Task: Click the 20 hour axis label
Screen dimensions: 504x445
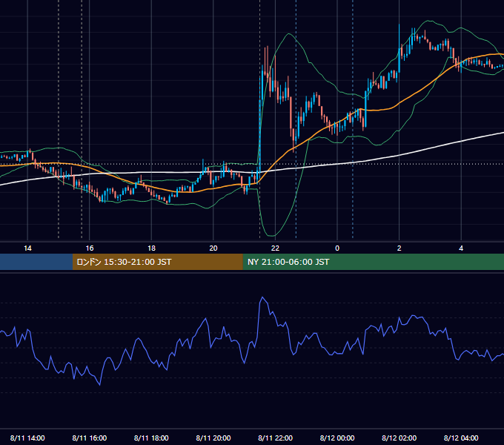Action: point(213,248)
